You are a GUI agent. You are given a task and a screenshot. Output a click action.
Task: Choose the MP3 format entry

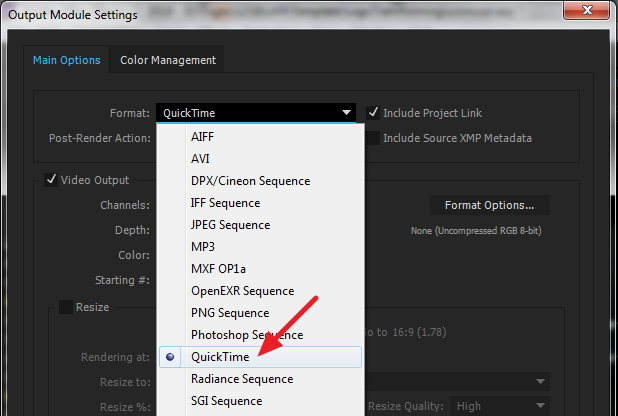[x=203, y=247]
